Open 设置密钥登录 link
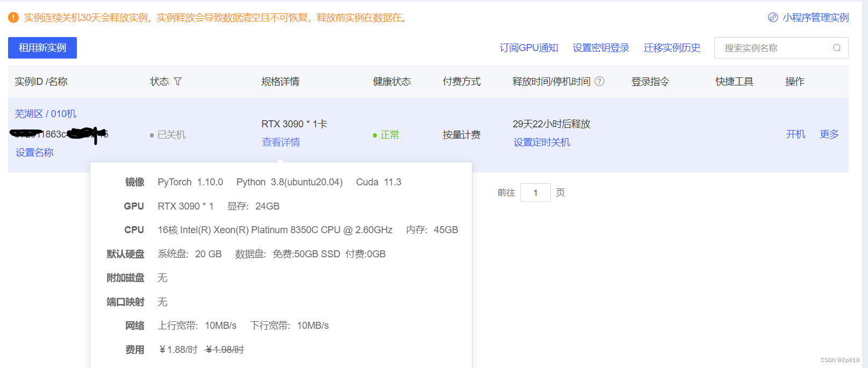 601,48
